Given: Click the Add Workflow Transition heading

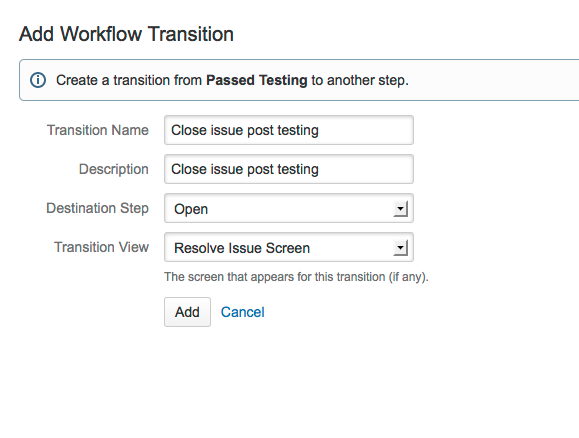Looking at the screenshot, I should 126,34.
